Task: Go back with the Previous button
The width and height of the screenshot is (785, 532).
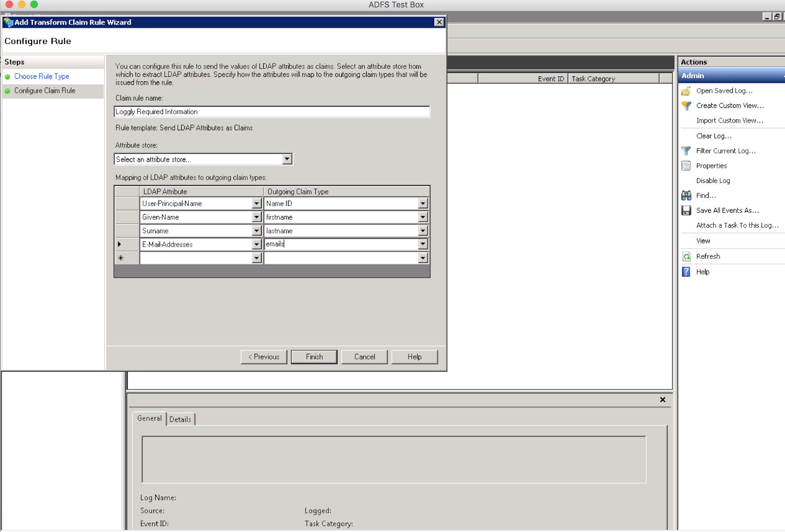Action: pyautogui.click(x=264, y=357)
